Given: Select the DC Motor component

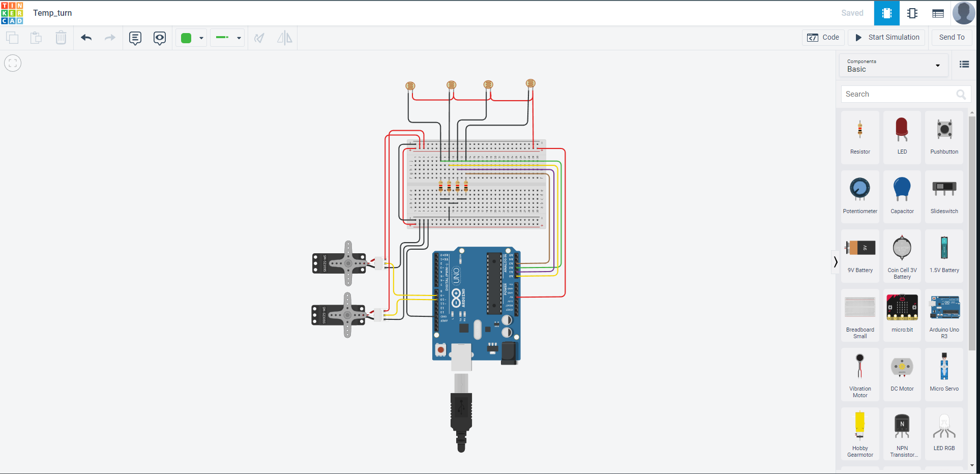Looking at the screenshot, I should click(x=902, y=374).
